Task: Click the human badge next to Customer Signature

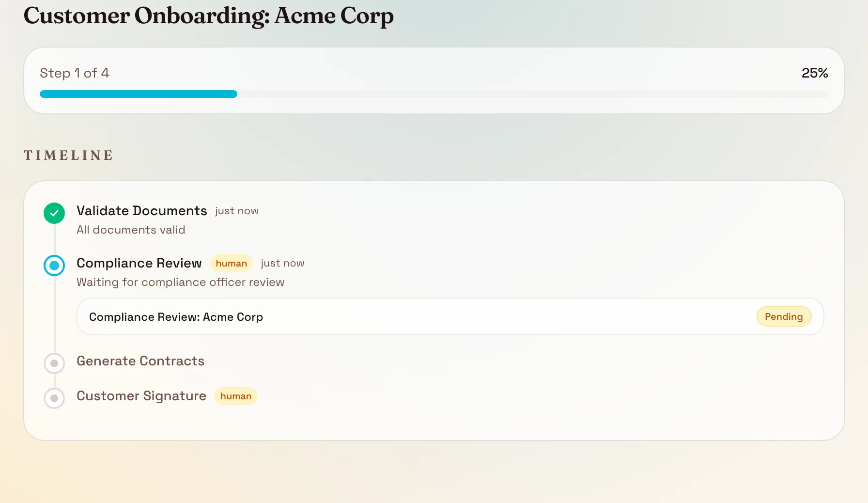Action: (x=235, y=396)
